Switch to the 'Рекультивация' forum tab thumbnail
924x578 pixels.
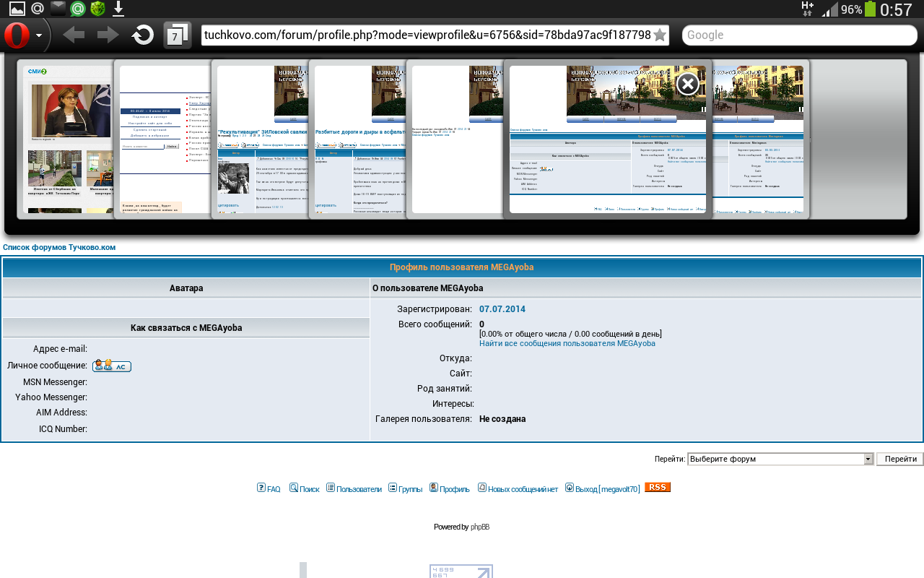coord(261,139)
